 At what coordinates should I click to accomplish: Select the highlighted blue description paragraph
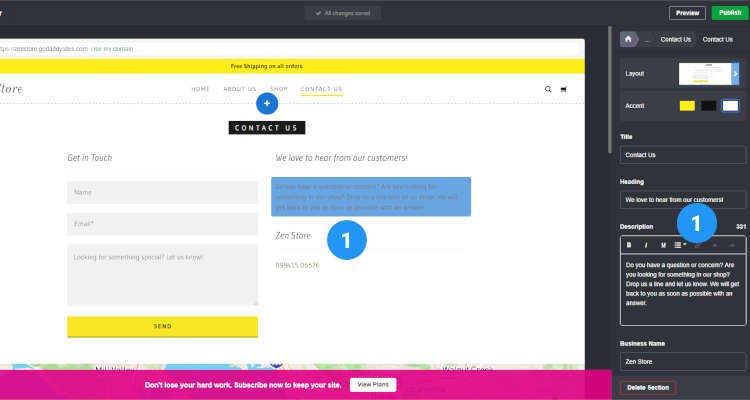(x=371, y=197)
